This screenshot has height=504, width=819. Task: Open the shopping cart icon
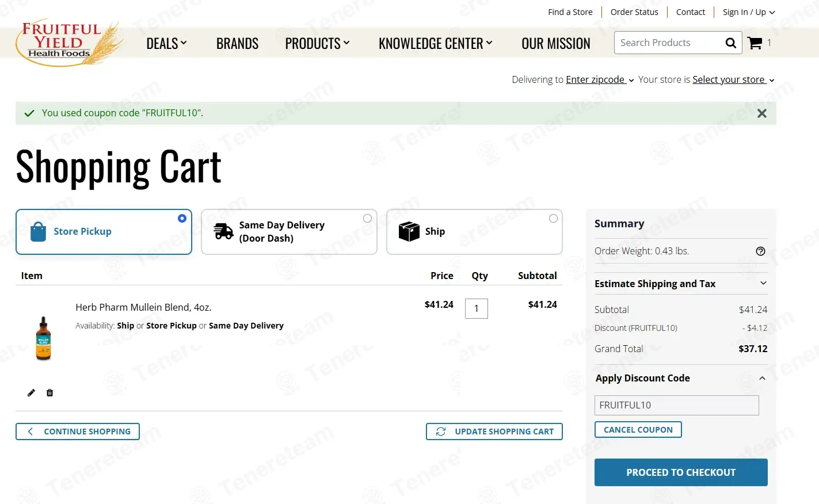click(x=755, y=43)
